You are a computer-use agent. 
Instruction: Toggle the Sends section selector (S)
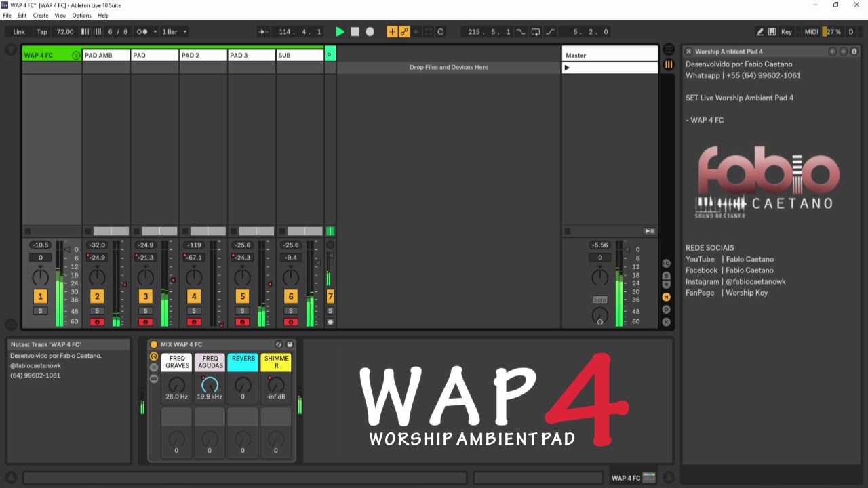click(x=667, y=276)
